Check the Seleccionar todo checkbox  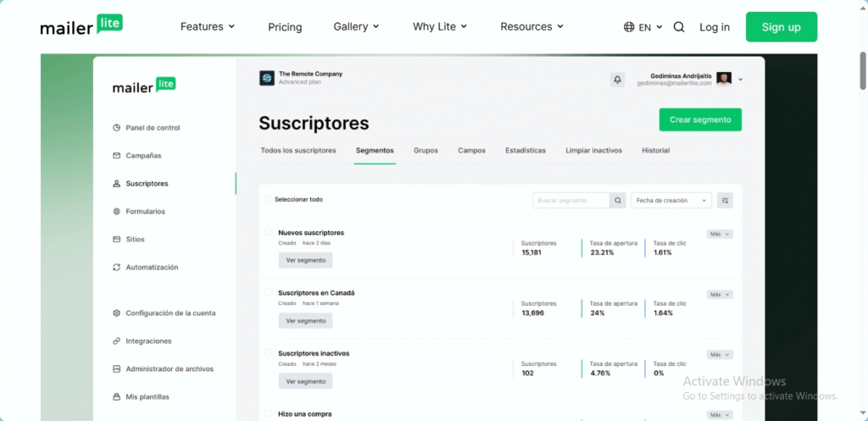tap(269, 199)
